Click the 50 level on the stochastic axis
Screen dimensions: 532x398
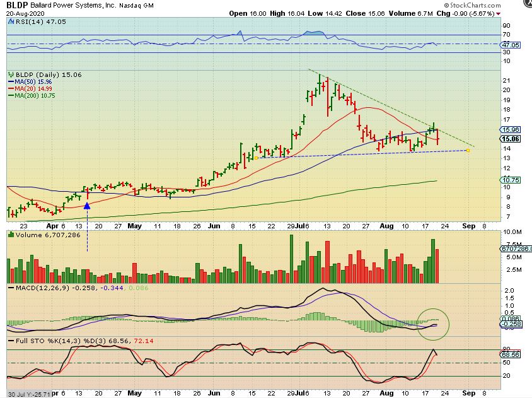click(506, 363)
